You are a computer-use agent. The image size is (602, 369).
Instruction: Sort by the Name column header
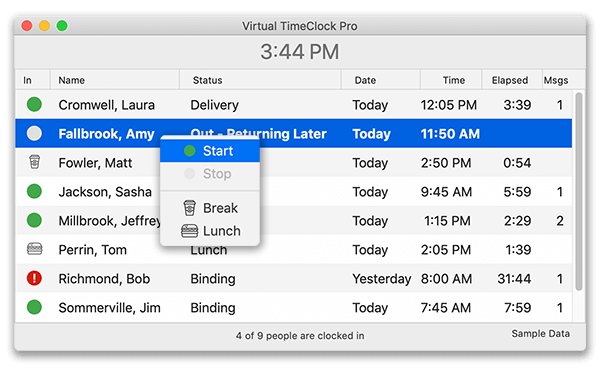[114, 80]
